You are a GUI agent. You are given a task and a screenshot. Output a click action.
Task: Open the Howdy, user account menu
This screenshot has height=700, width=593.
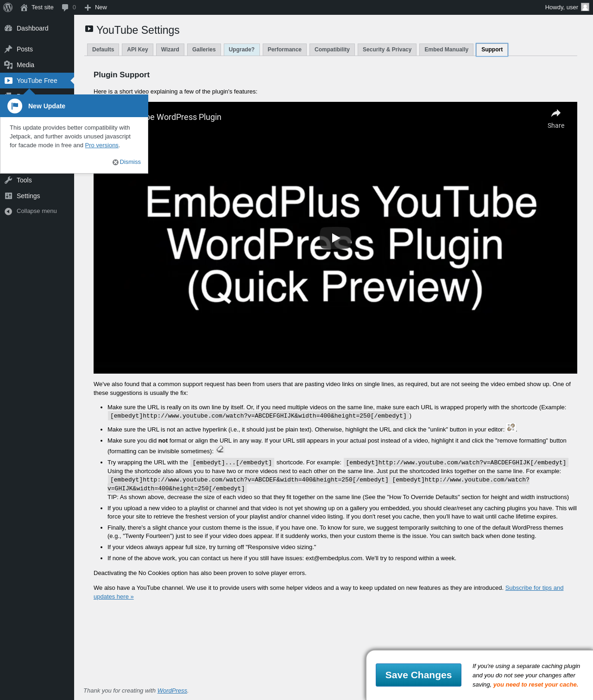pyautogui.click(x=567, y=7)
